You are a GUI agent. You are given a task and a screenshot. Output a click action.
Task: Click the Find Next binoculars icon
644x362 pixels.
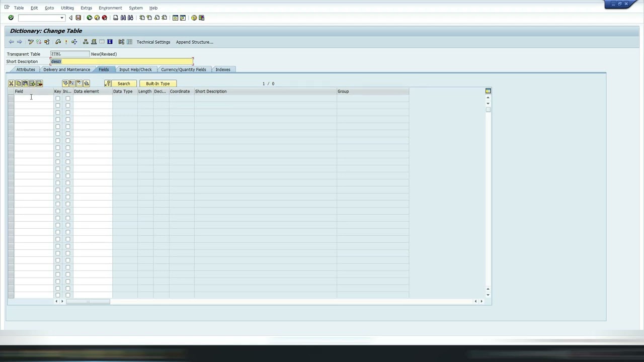pos(130,18)
